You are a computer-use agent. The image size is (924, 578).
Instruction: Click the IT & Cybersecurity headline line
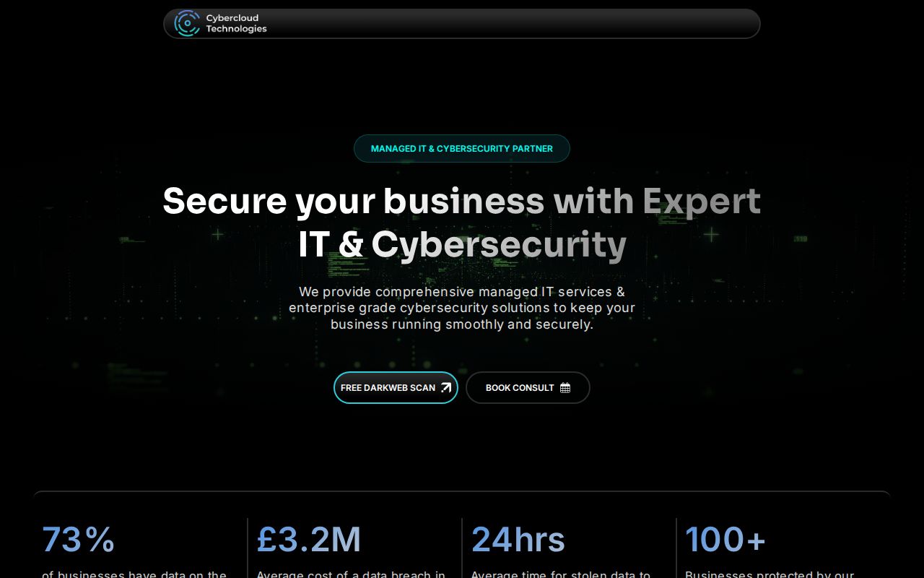[462, 244]
